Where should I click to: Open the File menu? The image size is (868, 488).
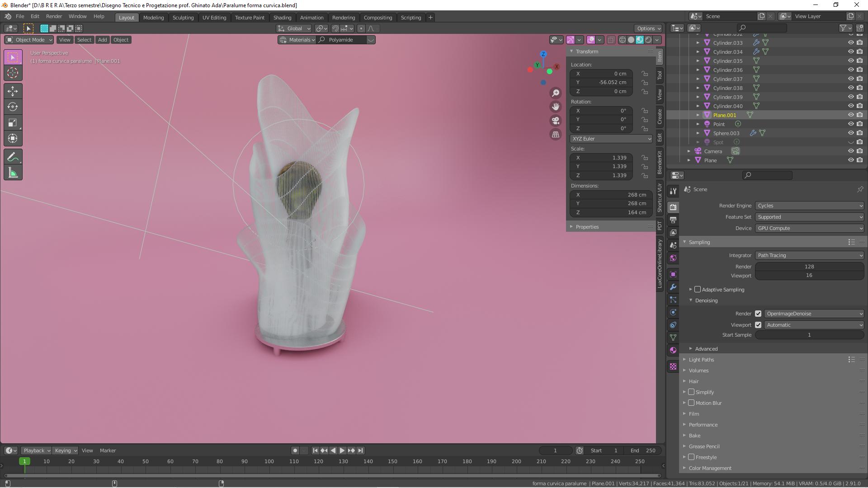pos(20,16)
